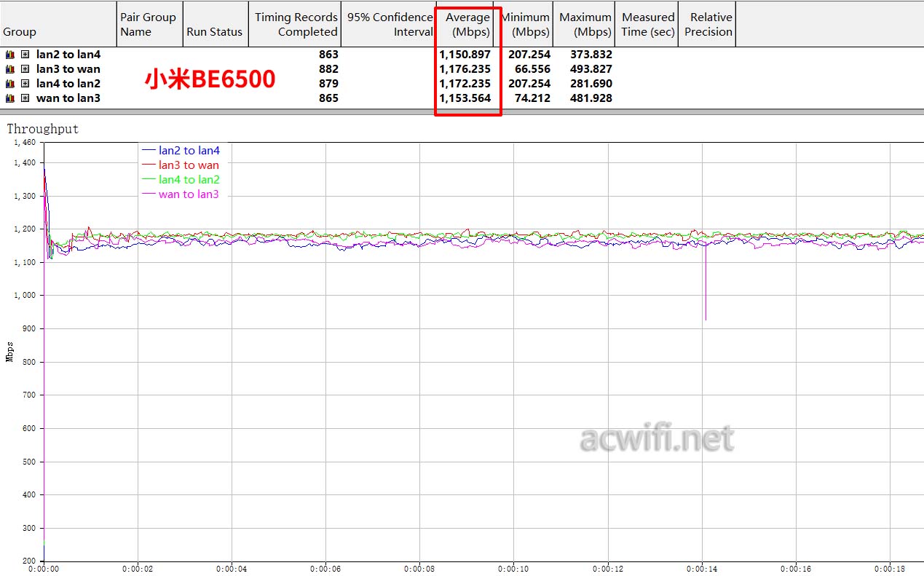Screen dimensions: 924x576
Task: Click the maximum value 493.827
Action: (591, 69)
